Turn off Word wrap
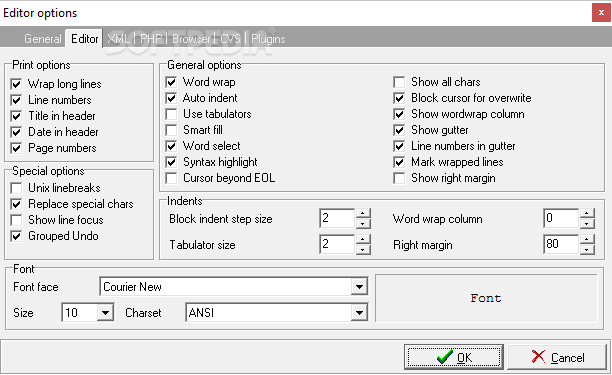This screenshot has height=375, width=612. 171,82
